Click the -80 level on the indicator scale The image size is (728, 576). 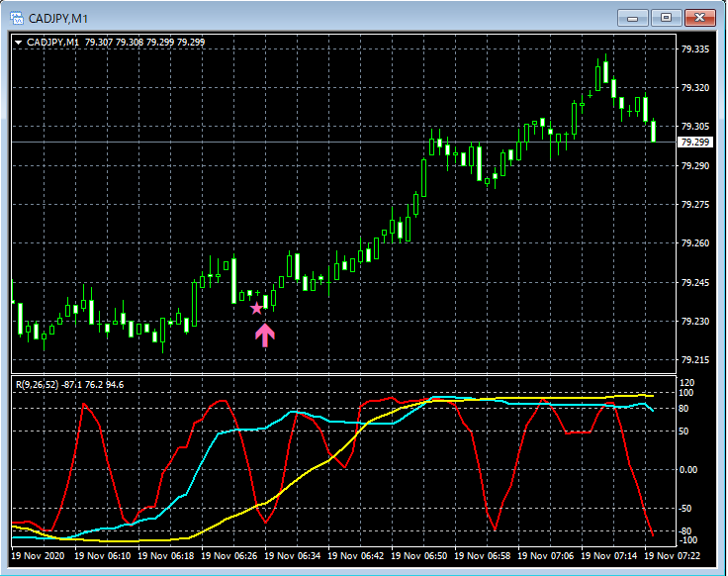tap(688, 531)
